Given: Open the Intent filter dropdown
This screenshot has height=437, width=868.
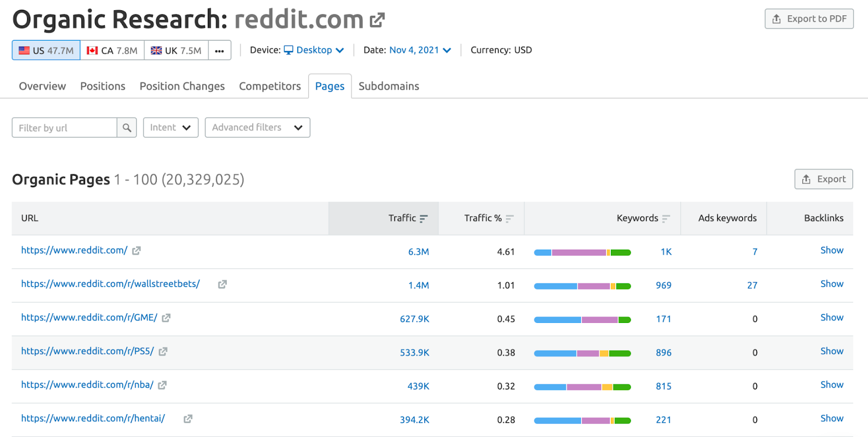Looking at the screenshot, I should point(171,128).
